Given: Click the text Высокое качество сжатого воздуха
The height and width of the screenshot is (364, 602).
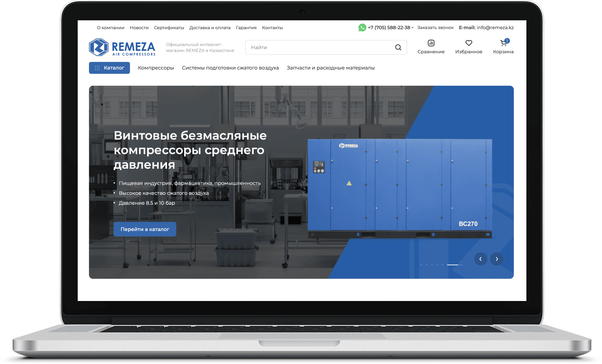Looking at the screenshot, I should point(164,193).
